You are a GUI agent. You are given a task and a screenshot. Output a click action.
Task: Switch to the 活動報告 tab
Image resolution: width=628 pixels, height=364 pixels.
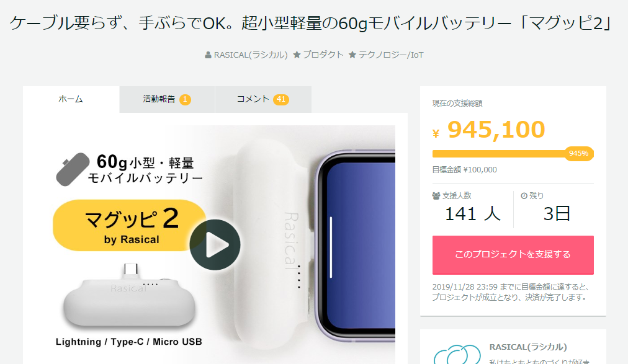pyautogui.click(x=167, y=99)
